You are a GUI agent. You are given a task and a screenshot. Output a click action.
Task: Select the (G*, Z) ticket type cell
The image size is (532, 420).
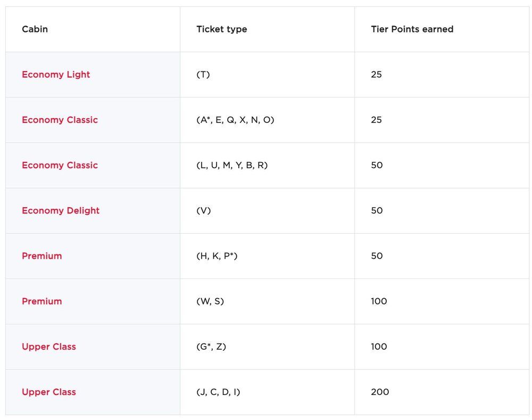pos(211,347)
